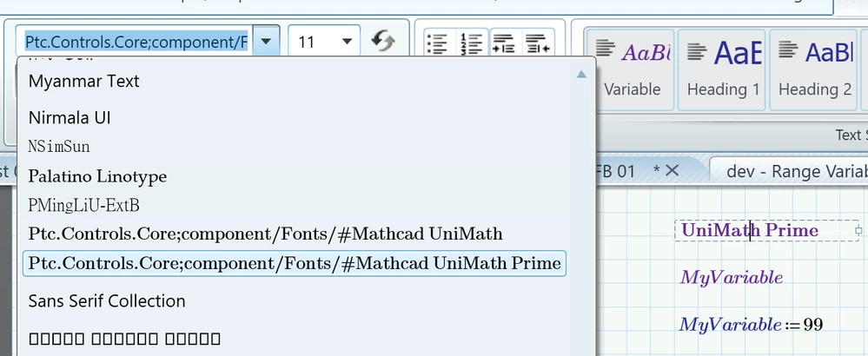Screen dimensions: 868x356
Task: Choose Mathcad UniMath Prime font entry
Action: tap(295, 263)
